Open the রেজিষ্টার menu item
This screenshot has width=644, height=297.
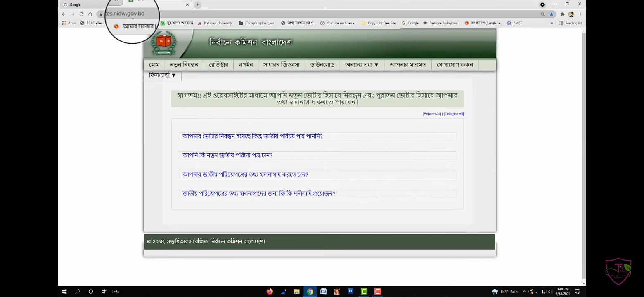[218, 65]
